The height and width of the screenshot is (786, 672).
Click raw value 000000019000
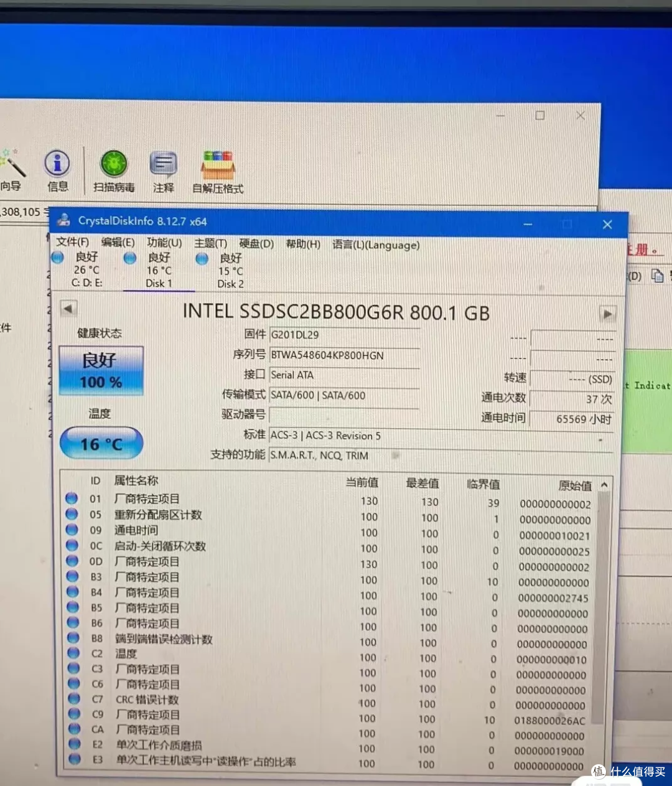(549, 751)
